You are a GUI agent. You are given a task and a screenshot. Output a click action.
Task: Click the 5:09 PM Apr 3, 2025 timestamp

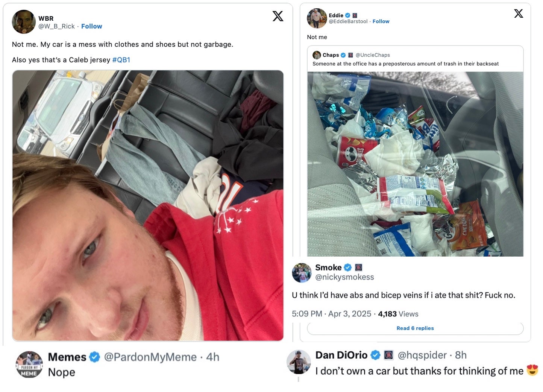(331, 314)
